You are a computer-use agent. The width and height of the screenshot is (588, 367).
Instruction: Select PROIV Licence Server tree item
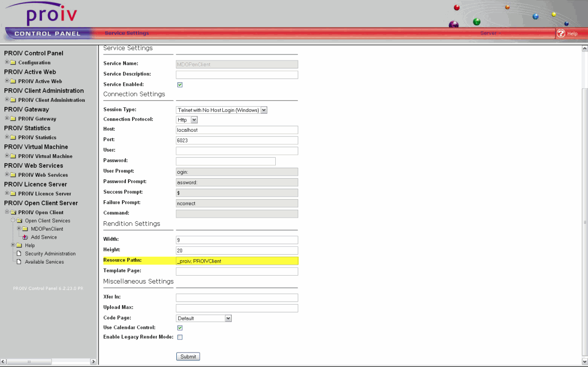tap(44, 194)
